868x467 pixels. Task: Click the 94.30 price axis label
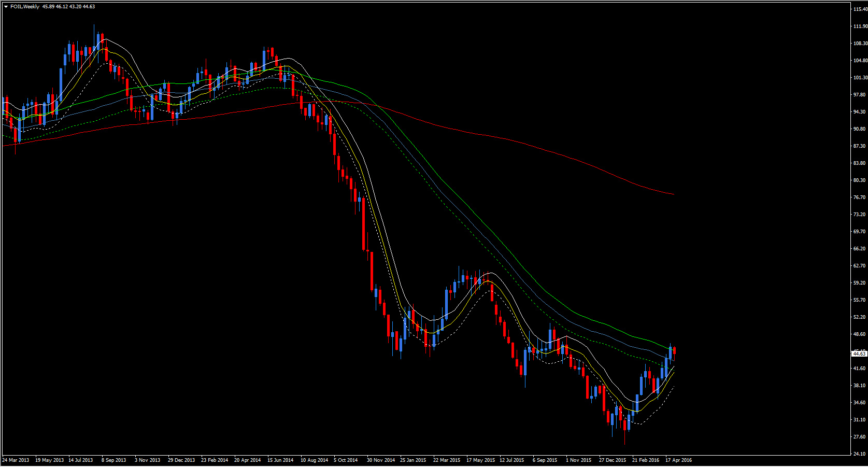coord(860,112)
